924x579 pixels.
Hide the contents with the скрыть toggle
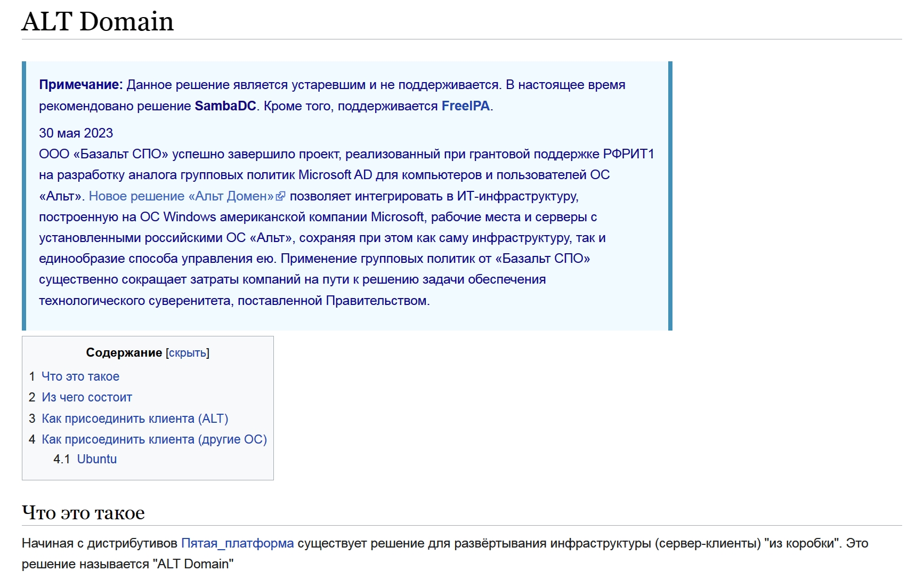point(188,353)
